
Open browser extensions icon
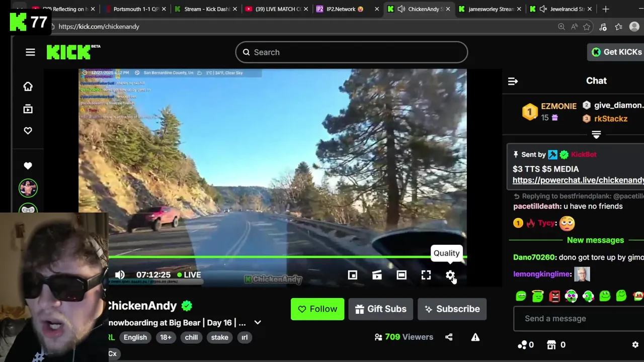(603, 27)
